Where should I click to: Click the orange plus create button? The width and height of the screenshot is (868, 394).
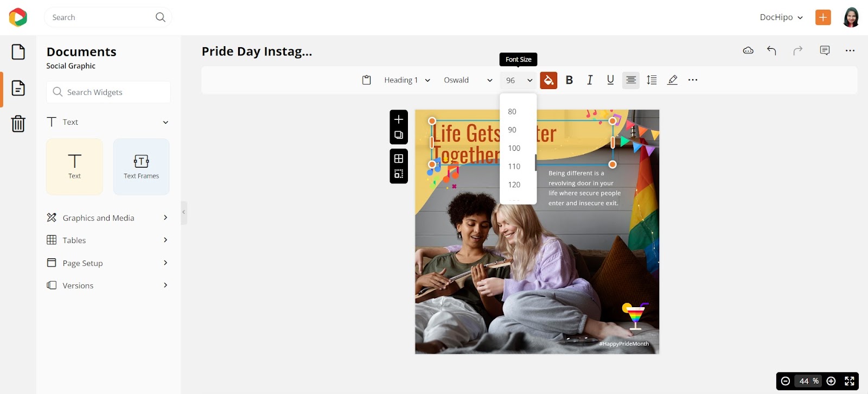pos(823,17)
